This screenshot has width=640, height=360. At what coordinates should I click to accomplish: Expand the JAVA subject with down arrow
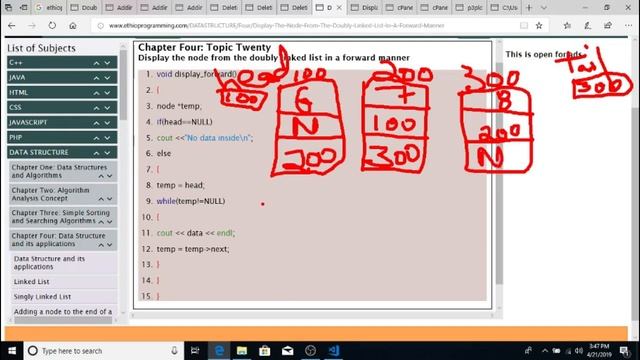pyautogui.click(x=107, y=78)
